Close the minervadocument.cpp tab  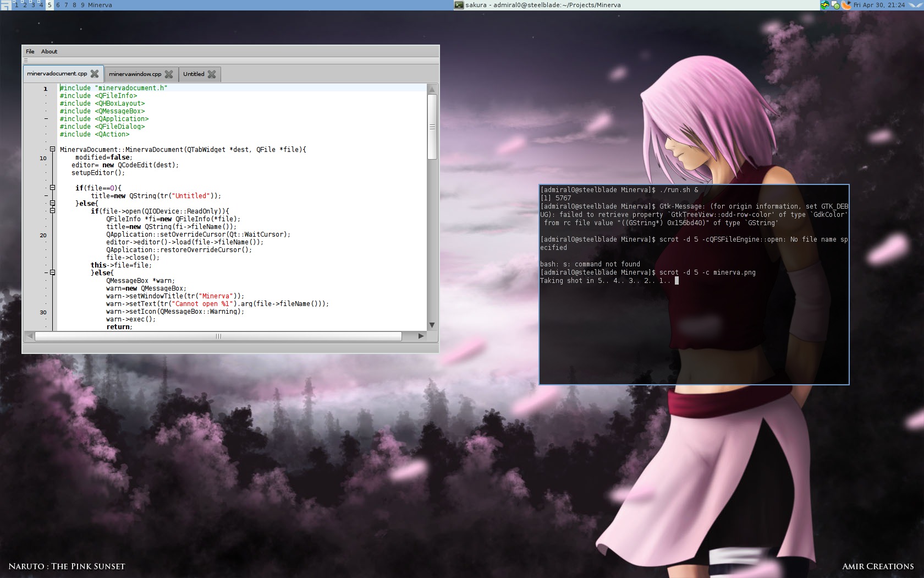pos(95,74)
